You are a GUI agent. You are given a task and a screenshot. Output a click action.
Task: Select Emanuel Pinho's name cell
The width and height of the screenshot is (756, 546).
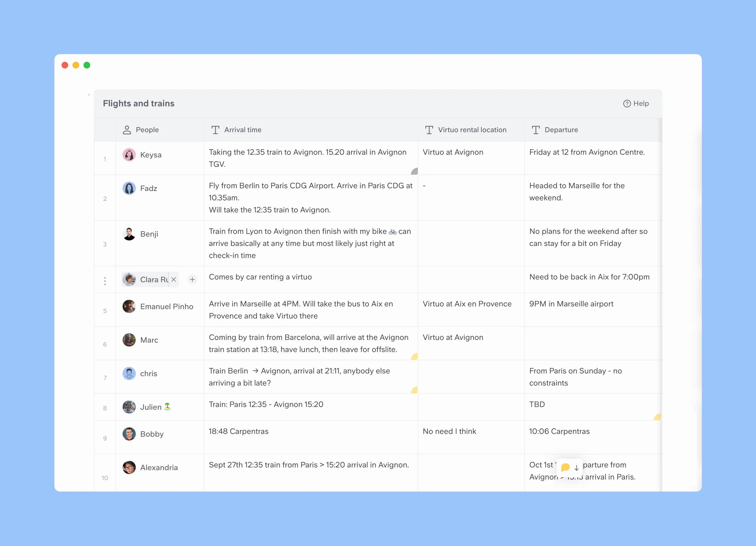coord(160,310)
